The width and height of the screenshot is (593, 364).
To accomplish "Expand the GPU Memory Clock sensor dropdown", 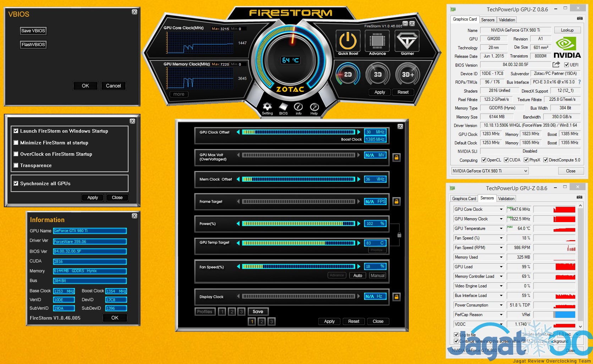I will point(501,219).
